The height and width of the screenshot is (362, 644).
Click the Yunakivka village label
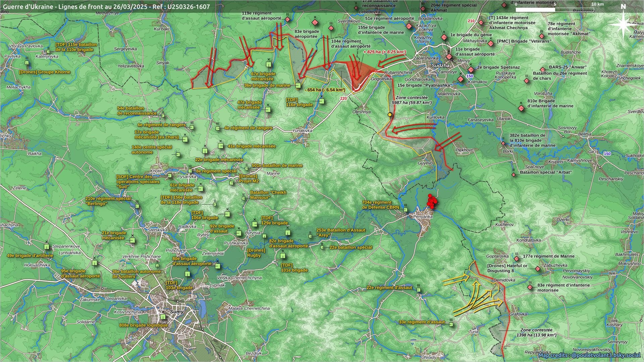tap(302, 131)
